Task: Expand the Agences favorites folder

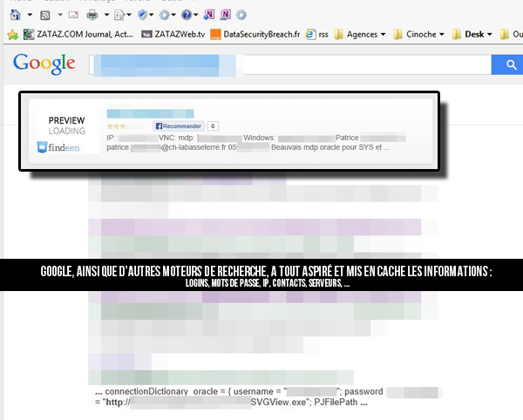Action: 359,34
